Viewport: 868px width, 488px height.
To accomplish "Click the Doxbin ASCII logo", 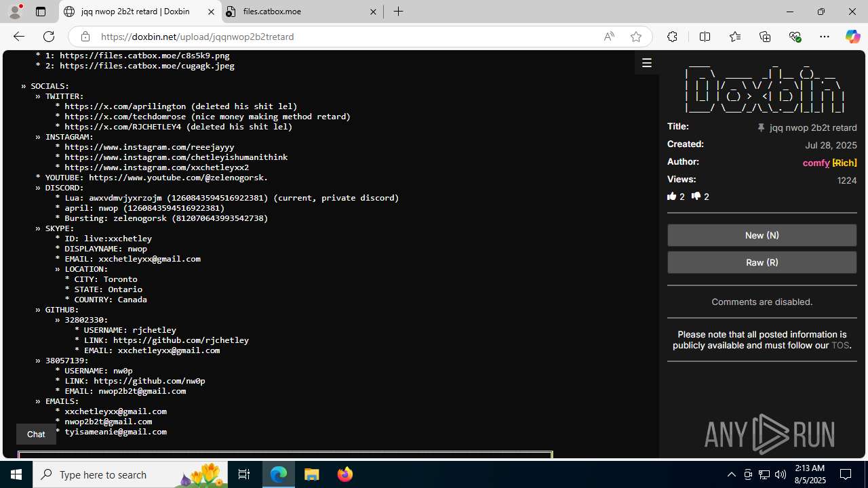I will point(764,89).
